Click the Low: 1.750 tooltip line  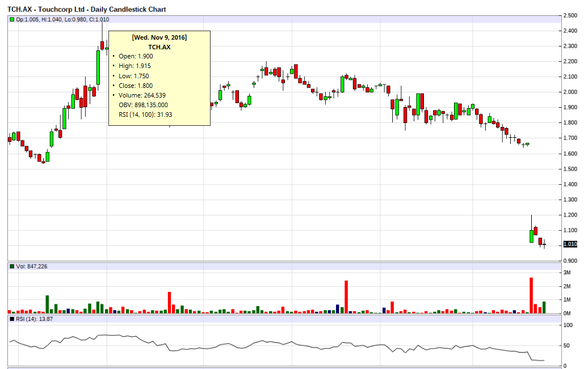(x=134, y=76)
